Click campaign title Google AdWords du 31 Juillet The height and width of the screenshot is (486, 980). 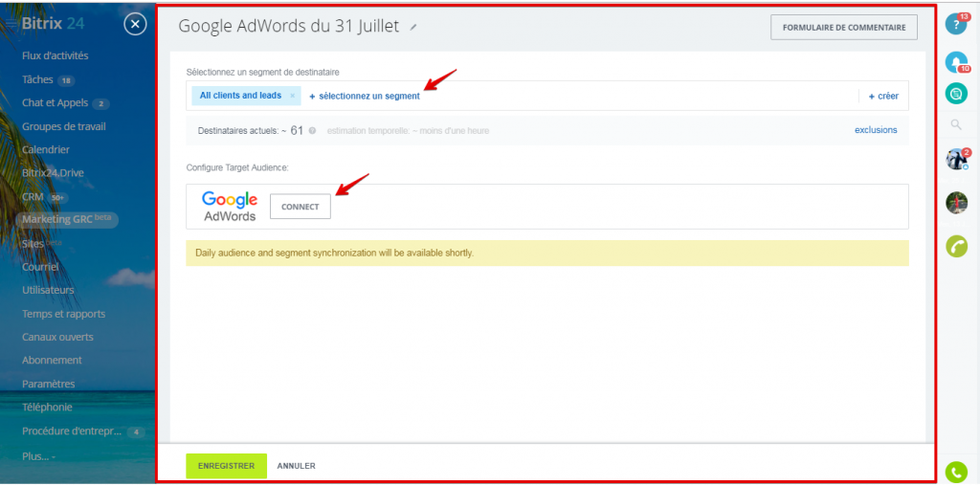tap(289, 26)
